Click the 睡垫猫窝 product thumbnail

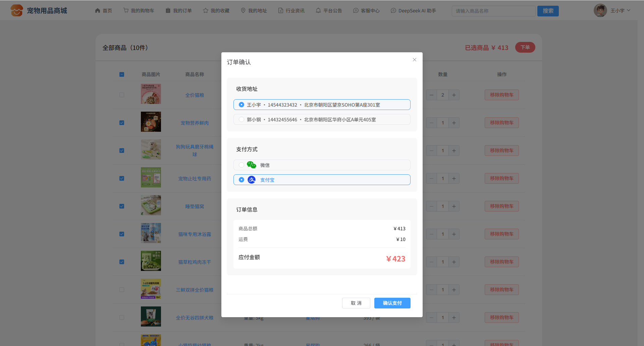click(151, 205)
